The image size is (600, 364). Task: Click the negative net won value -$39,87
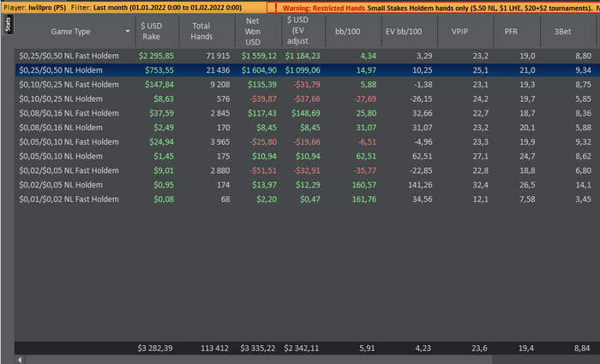pyautogui.click(x=263, y=99)
